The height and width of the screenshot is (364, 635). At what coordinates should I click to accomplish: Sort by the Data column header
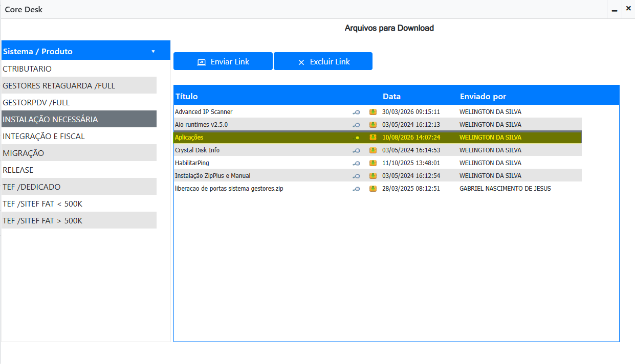392,96
